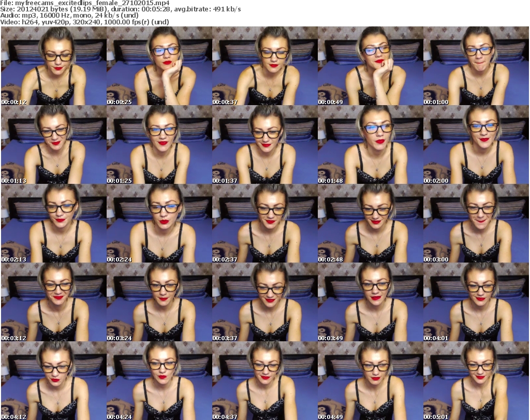This screenshot has width=530, height=420.
Task: Select the thumbnail frame stamped 00:03:12
Action: point(54,302)
